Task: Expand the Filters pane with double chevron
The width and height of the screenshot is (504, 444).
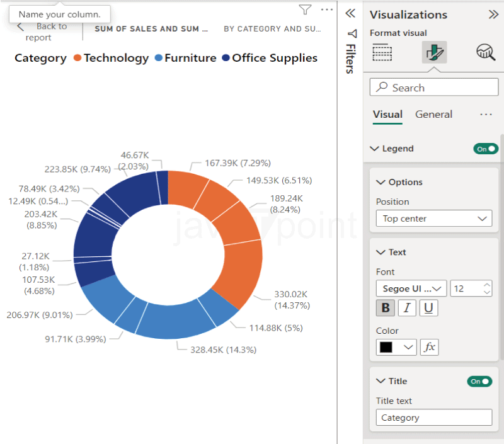Action: [x=350, y=13]
